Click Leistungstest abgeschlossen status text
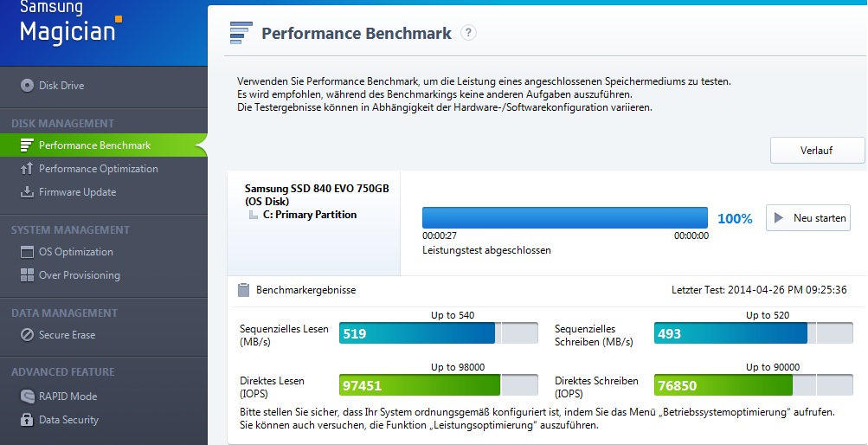 [486, 250]
